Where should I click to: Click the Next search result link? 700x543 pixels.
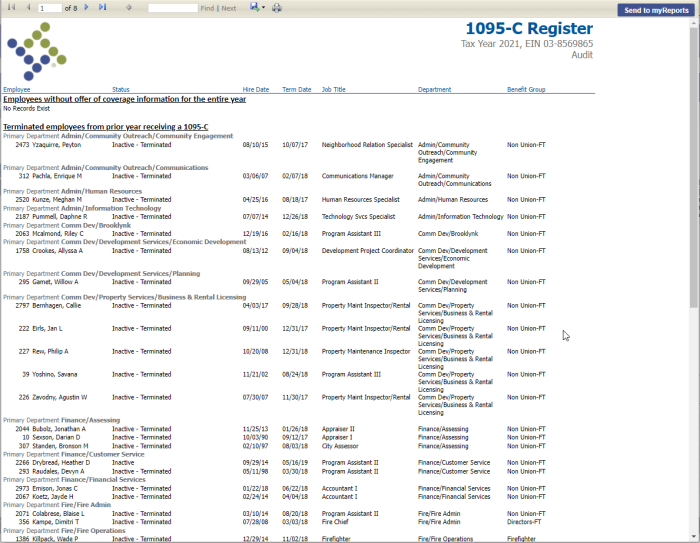(x=229, y=8)
